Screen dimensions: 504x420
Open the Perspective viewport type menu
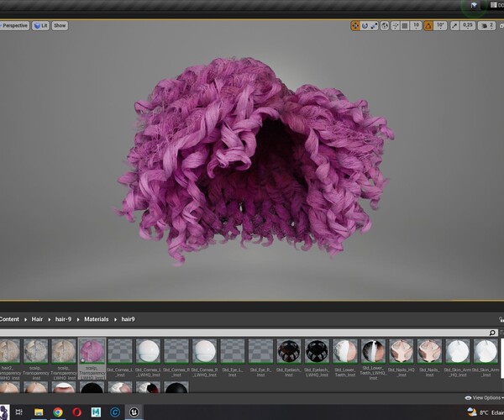(14, 26)
